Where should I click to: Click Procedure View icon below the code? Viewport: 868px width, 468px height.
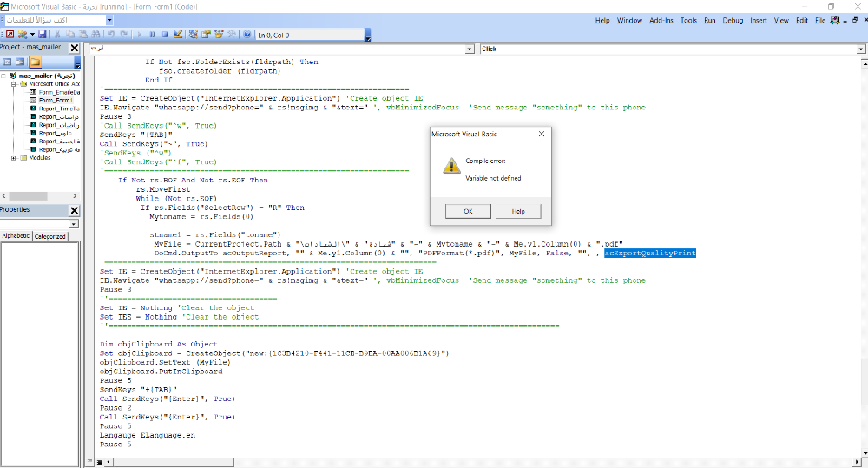[91, 461]
